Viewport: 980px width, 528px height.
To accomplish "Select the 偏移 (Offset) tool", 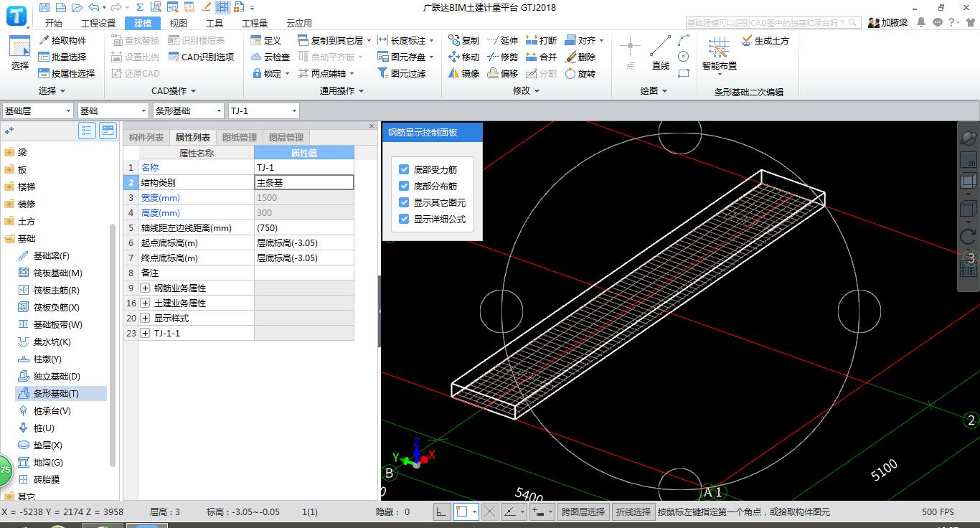I will (x=502, y=74).
